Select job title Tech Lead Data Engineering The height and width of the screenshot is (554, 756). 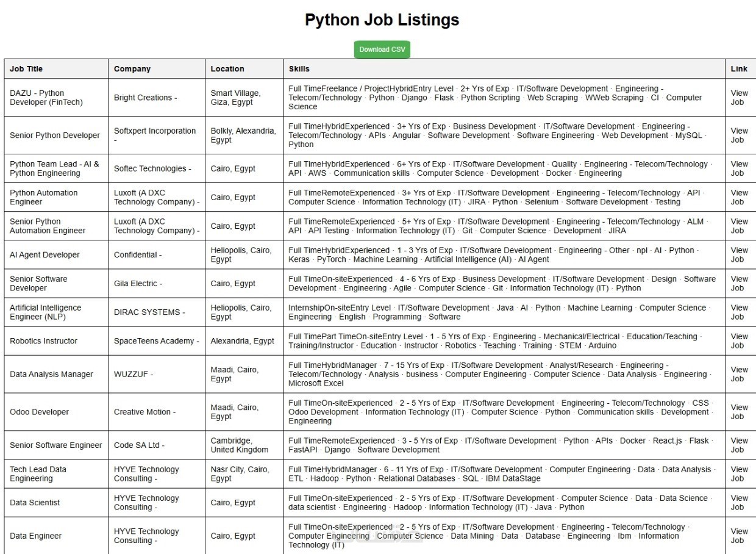click(x=38, y=473)
